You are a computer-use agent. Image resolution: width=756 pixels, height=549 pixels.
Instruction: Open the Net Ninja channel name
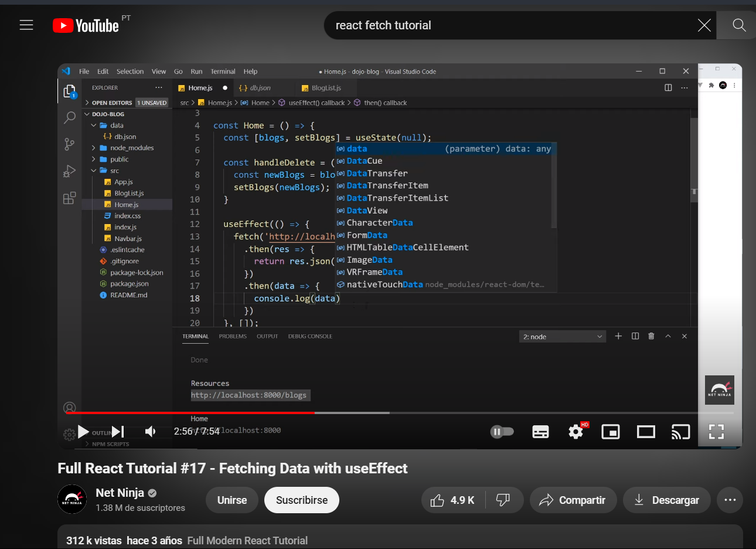click(120, 493)
